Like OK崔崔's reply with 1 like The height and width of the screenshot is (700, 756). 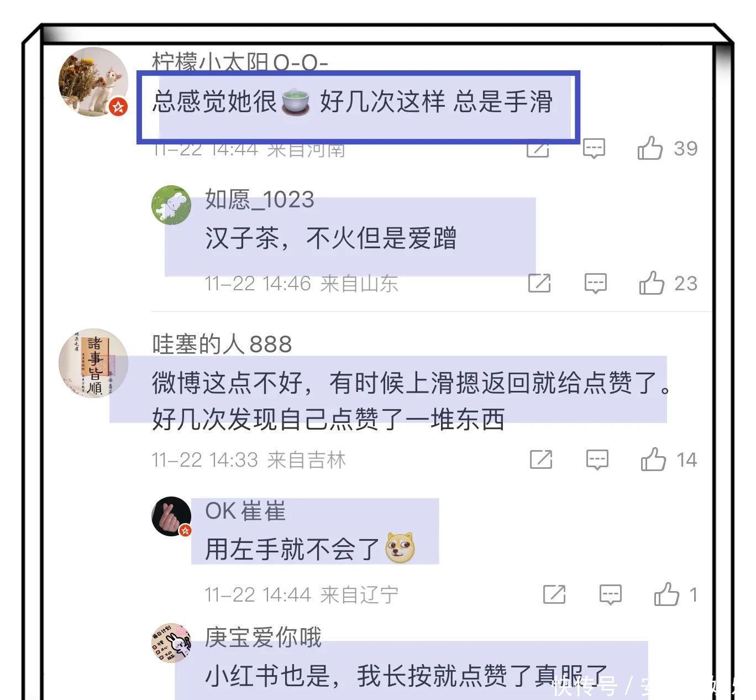click(666, 594)
